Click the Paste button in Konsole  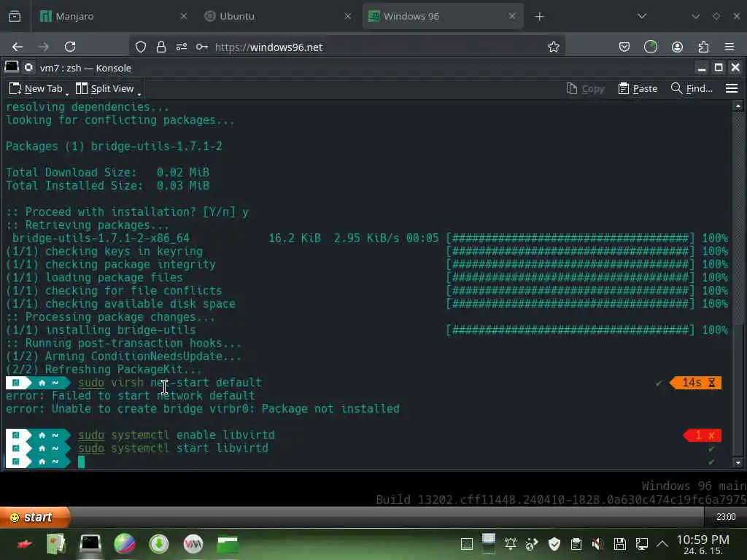coord(638,88)
